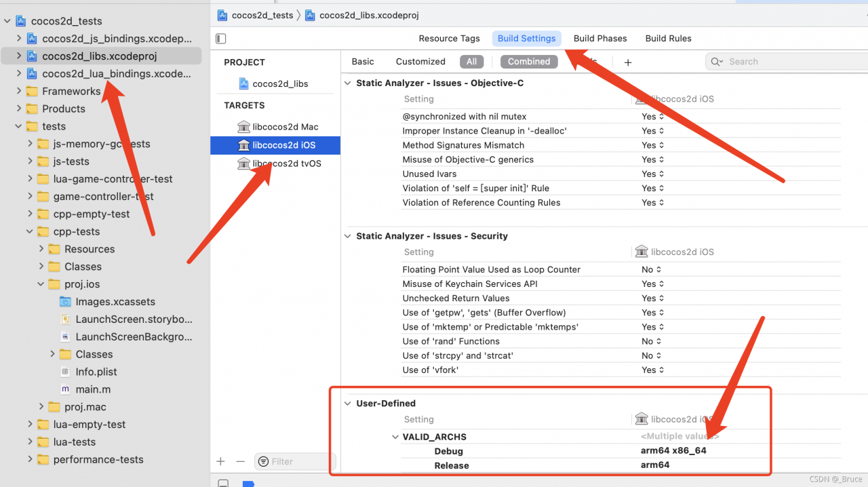Click the libcocos2d Mac target icon
The width and height of the screenshot is (868, 487).
tap(244, 127)
